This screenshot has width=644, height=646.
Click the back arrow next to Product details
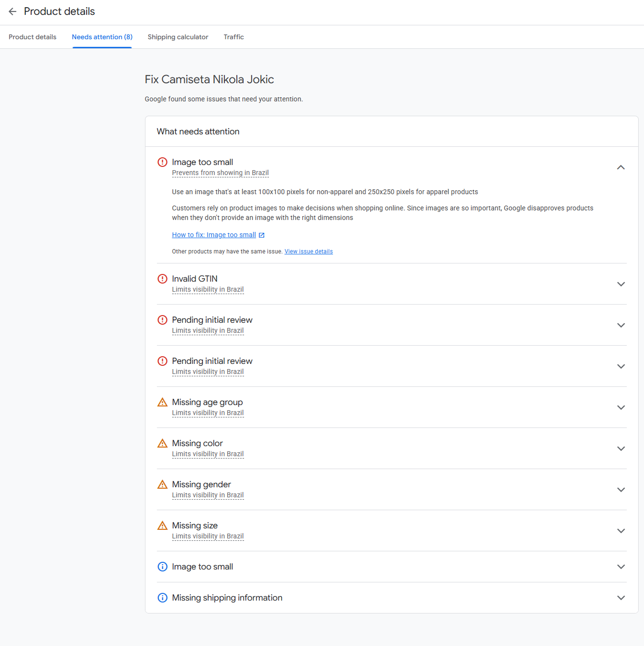[12, 11]
